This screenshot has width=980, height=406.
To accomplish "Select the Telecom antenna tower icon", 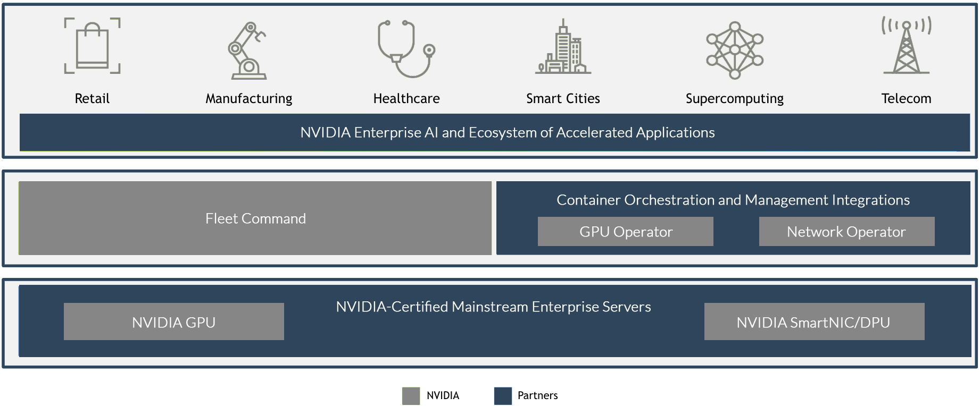I will [907, 45].
